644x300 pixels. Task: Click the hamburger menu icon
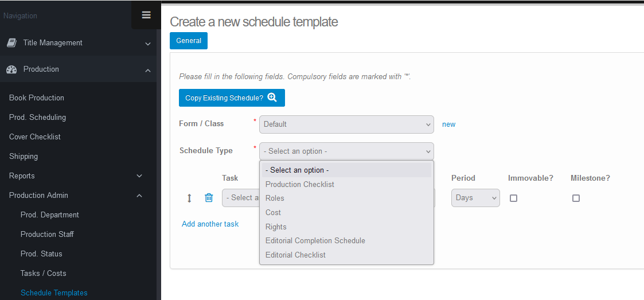click(146, 15)
